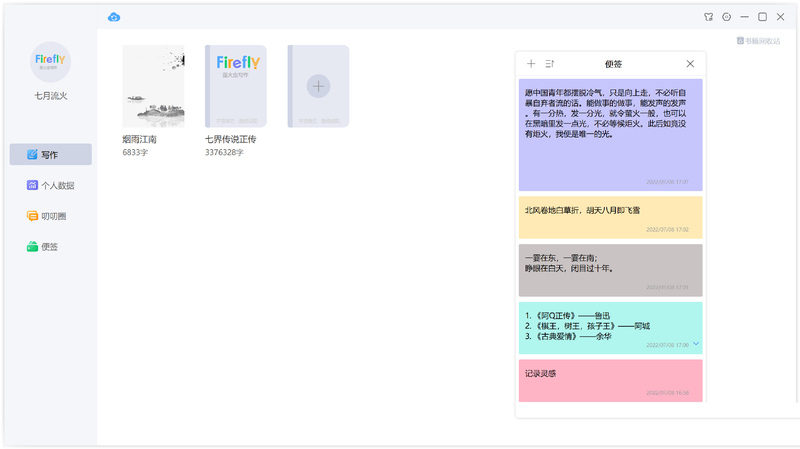Image resolution: width=800 pixels, height=449 pixels.
Task: Create a new book with plus cover
Action: [318, 86]
